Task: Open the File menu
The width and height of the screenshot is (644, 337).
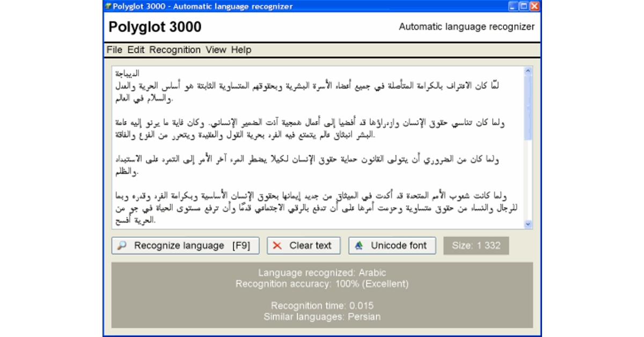Action: (114, 50)
